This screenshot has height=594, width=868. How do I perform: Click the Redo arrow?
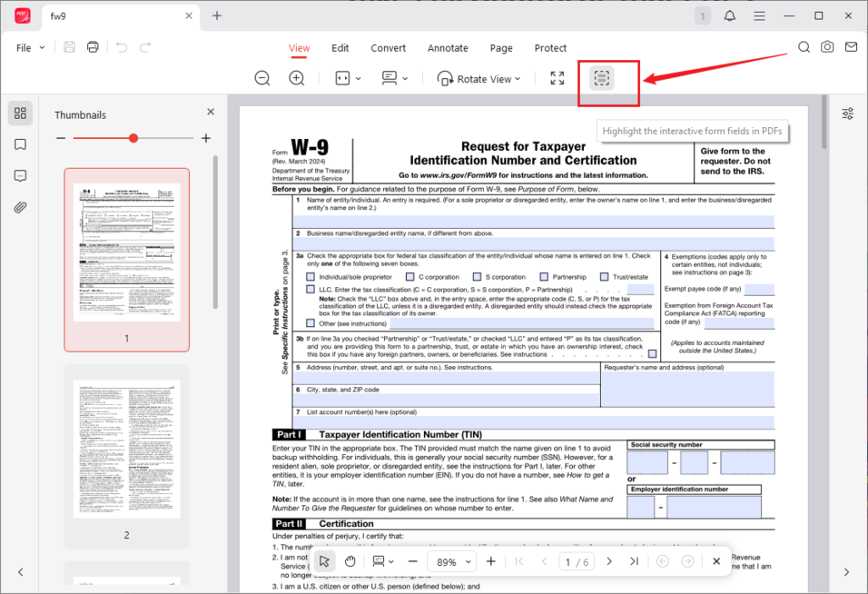click(x=145, y=47)
